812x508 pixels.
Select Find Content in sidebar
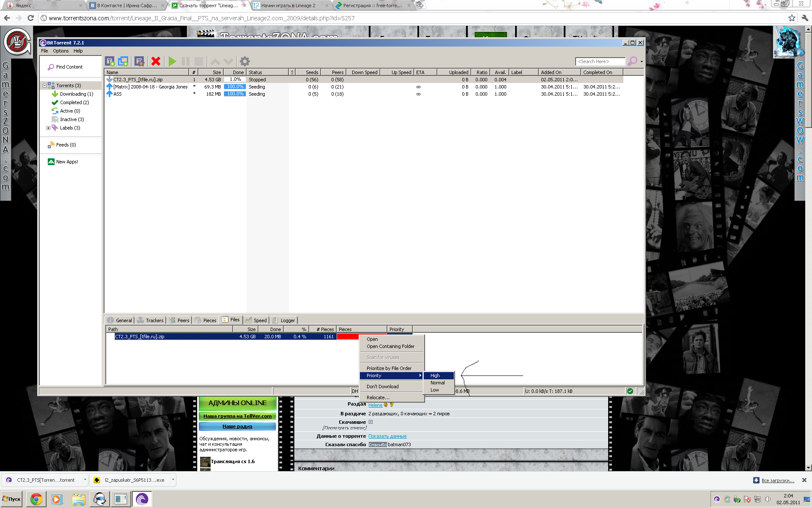(x=69, y=67)
